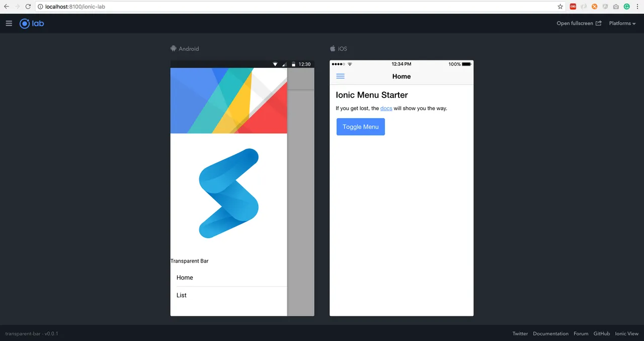Tap the iOS hamburger menu icon
This screenshot has width=644, height=341.
[341, 76]
